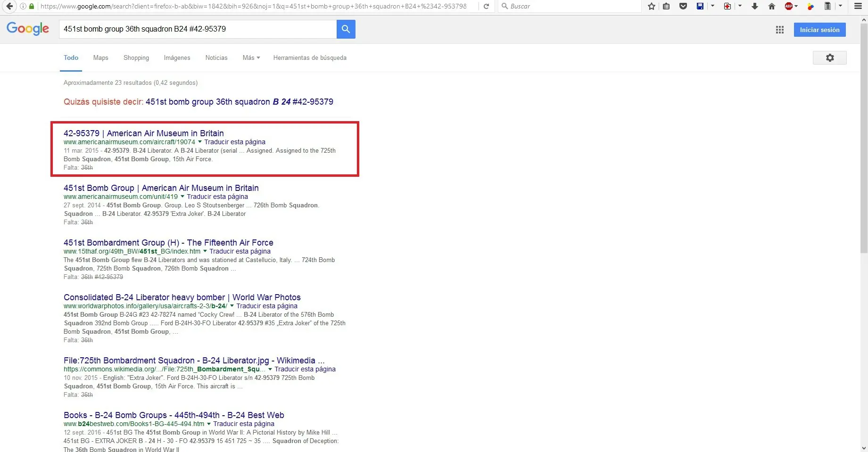Click Traducir esta página for b24bestweb result
This screenshot has width=868, height=452.
[x=244, y=424]
